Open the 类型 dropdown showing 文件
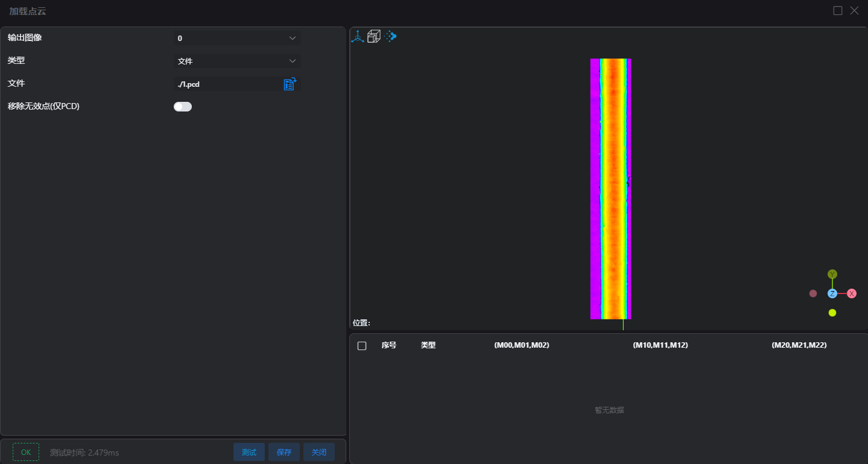 [236, 61]
